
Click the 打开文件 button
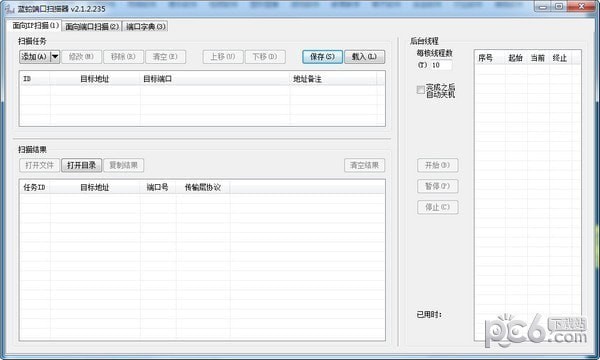tap(39, 165)
